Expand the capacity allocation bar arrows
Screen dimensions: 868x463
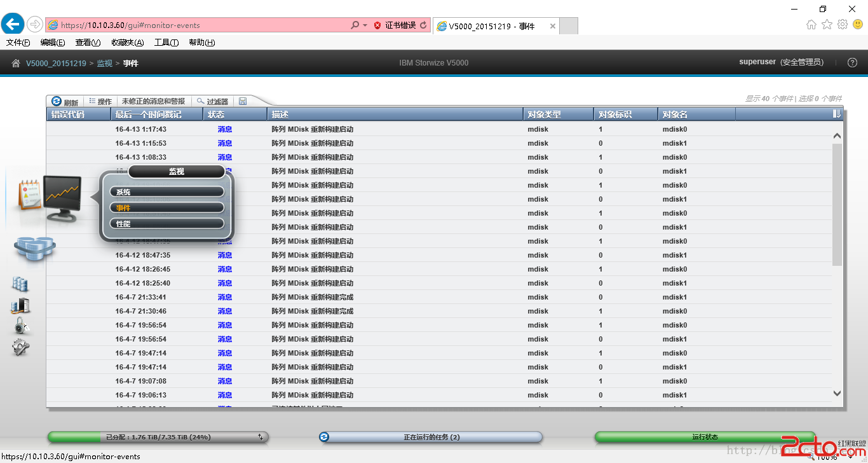261,438
